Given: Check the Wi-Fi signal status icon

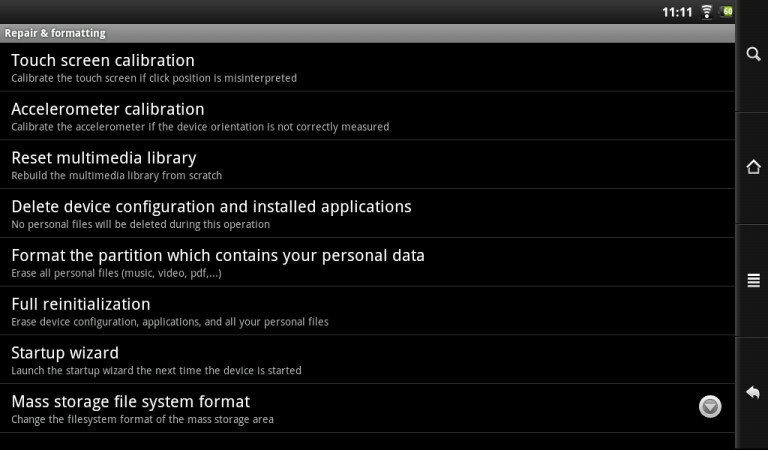Looking at the screenshot, I should [706, 12].
